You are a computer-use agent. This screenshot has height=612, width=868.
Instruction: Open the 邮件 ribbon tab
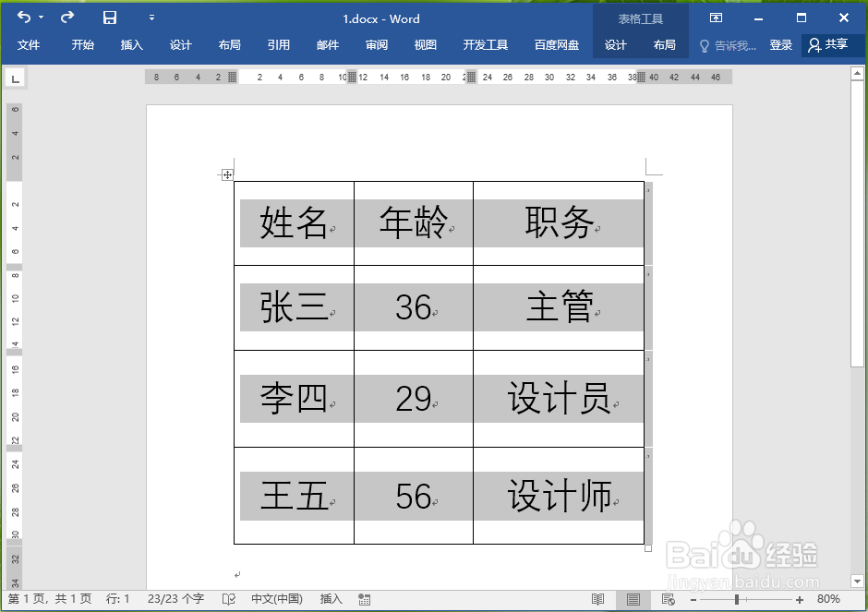coord(327,43)
